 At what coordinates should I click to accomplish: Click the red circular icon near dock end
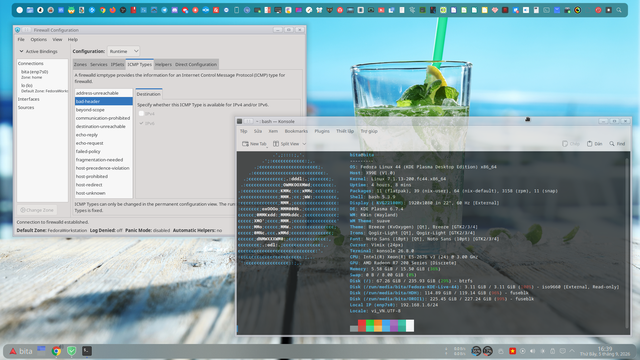pyautogui.click(x=598, y=10)
